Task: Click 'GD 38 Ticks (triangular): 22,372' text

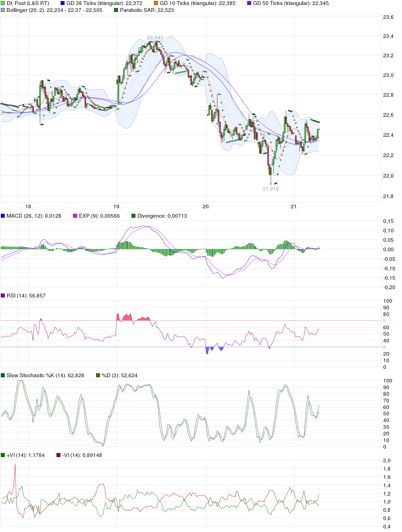Action: pos(104,3)
